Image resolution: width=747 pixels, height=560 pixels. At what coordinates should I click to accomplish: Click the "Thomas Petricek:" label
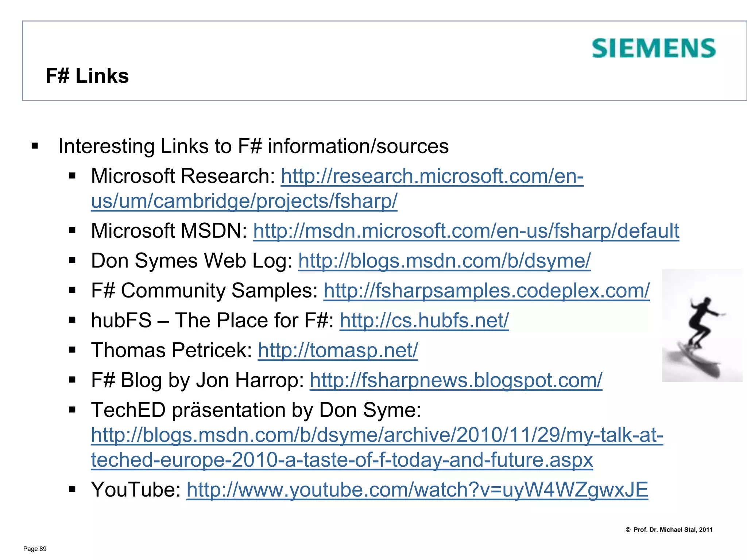171,351
